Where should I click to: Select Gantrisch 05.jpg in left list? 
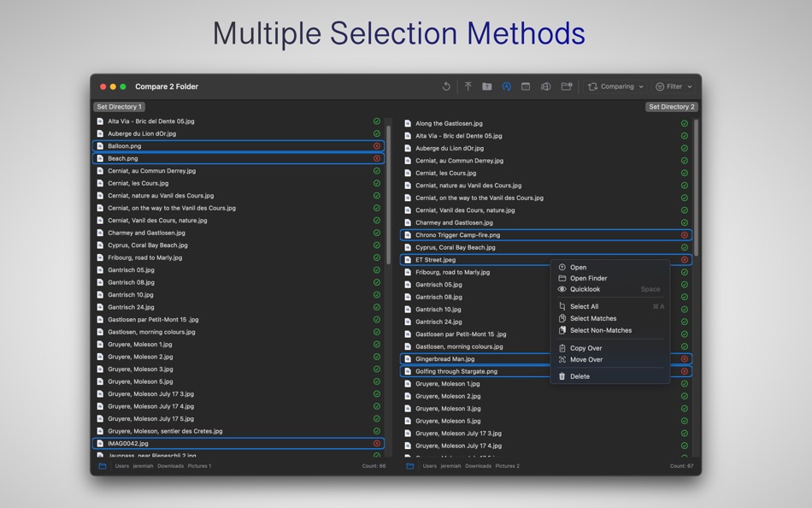pos(238,270)
